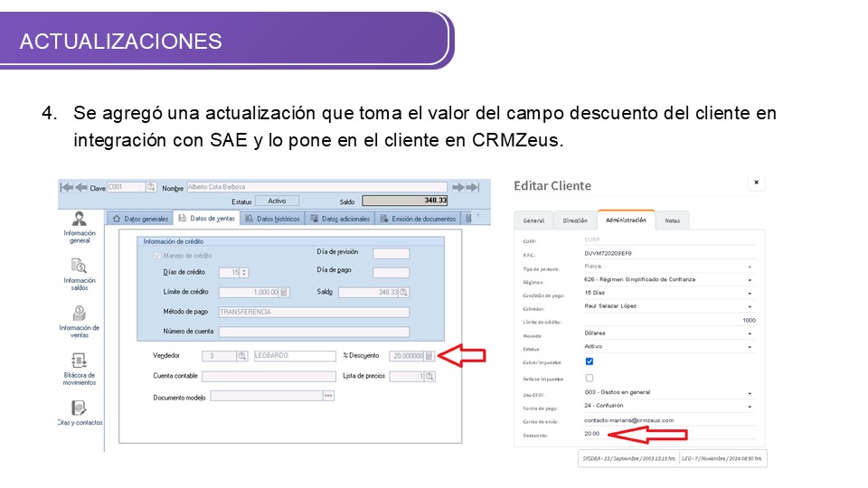Image resolution: width=868 pixels, height=488 pixels.
Task: Switch to Emisión de documentos tab
Action: coord(418,219)
